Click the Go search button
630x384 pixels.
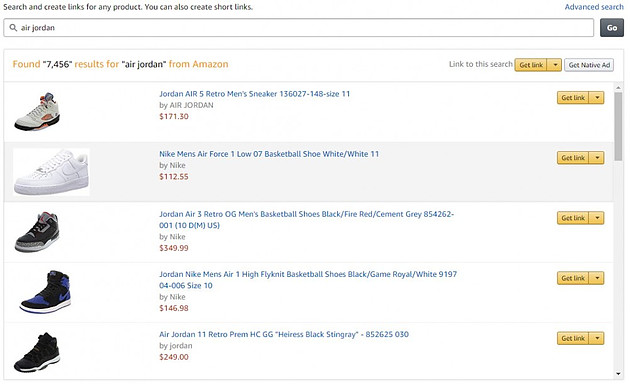[x=612, y=28]
